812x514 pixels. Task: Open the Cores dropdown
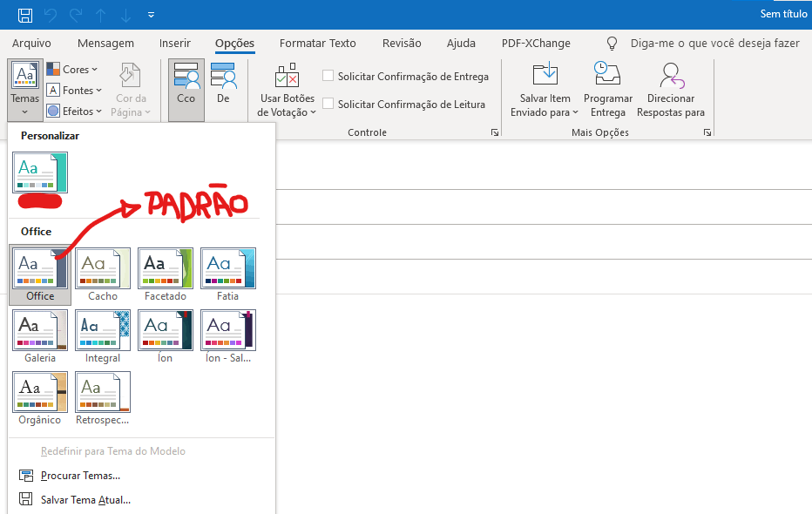point(72,69)
